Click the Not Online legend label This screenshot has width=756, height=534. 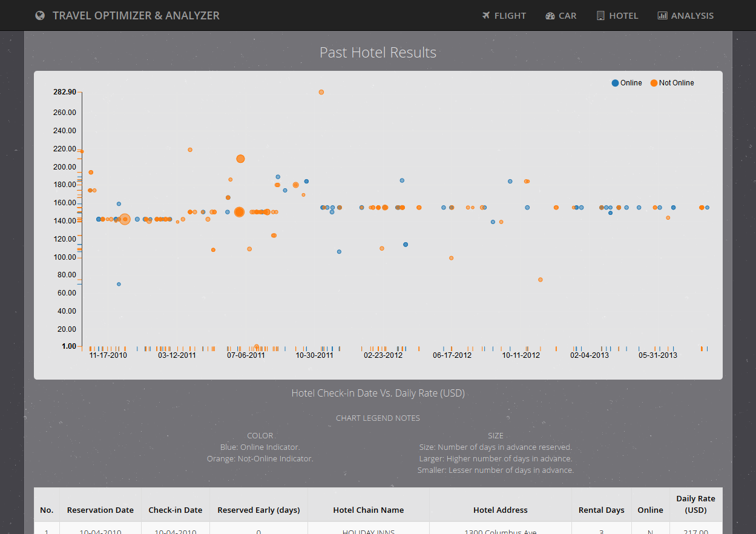coord(677,83)
